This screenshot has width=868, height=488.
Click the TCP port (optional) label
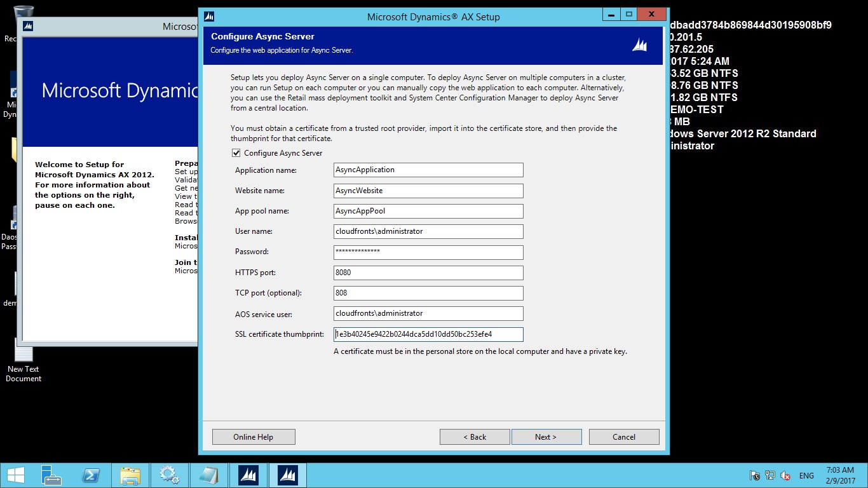click(268, 293)
